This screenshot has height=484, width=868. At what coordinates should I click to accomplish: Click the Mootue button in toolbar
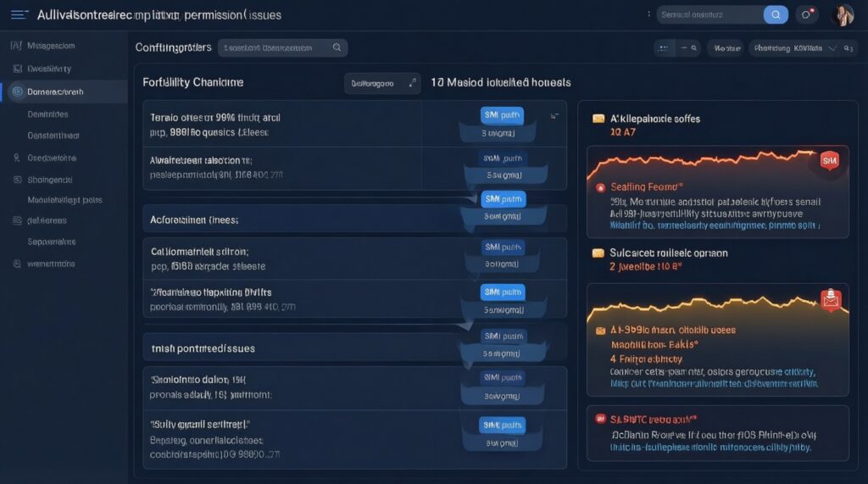point(726,48)
